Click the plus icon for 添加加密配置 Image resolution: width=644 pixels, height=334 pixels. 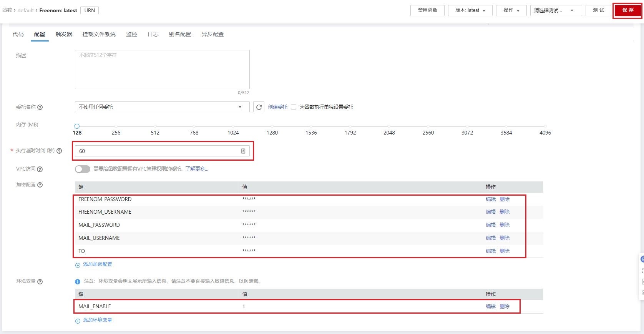coord(78,265)
